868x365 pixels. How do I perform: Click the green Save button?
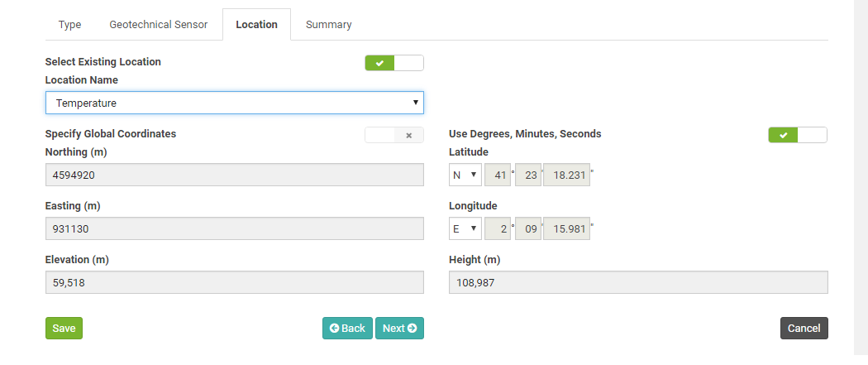click(64, 329)
